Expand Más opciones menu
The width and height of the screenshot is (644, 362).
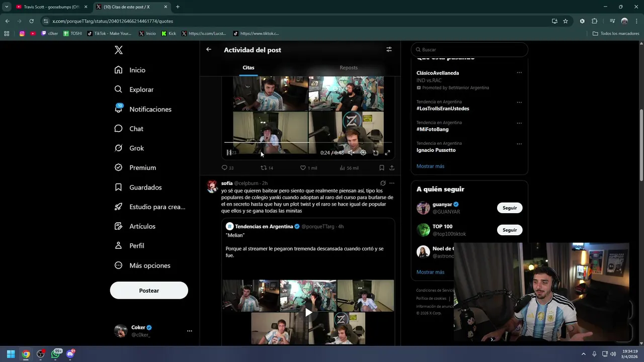142,265
